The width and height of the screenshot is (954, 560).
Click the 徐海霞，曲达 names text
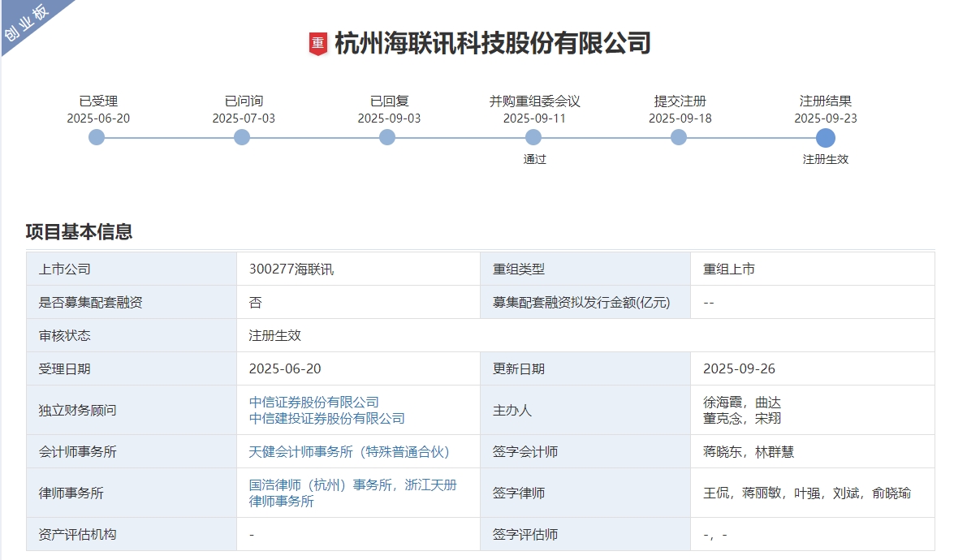click(741, 402)
